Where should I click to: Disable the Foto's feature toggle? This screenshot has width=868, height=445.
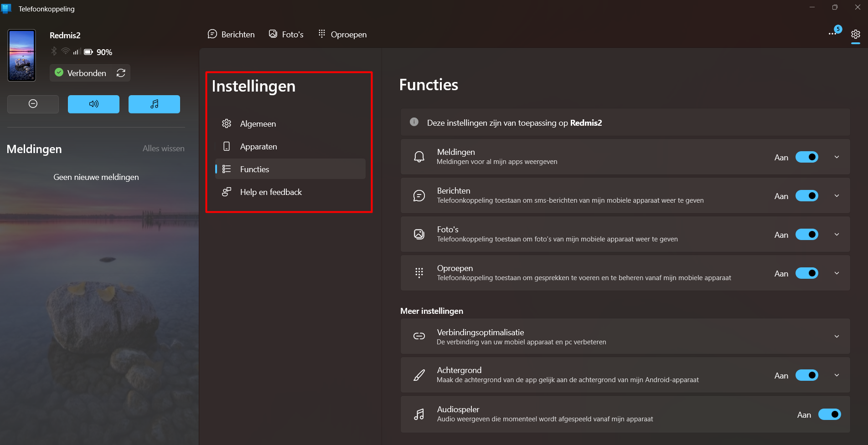coord(806,235)
